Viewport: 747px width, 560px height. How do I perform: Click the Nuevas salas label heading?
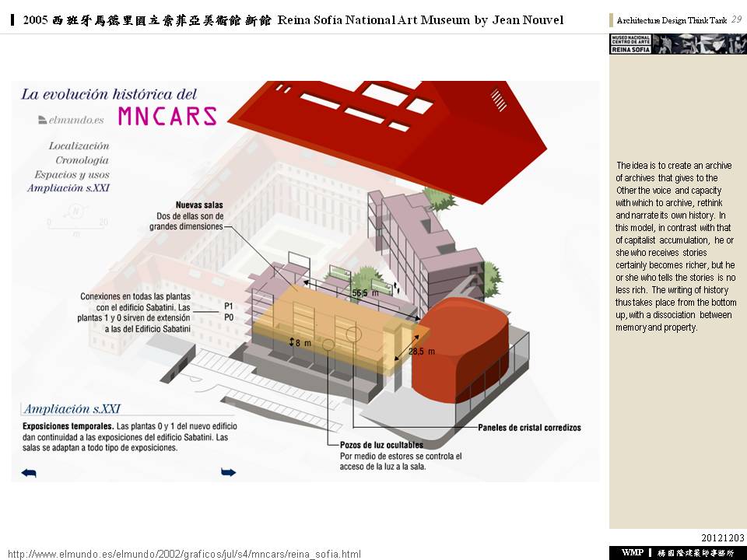pos(199,205)
